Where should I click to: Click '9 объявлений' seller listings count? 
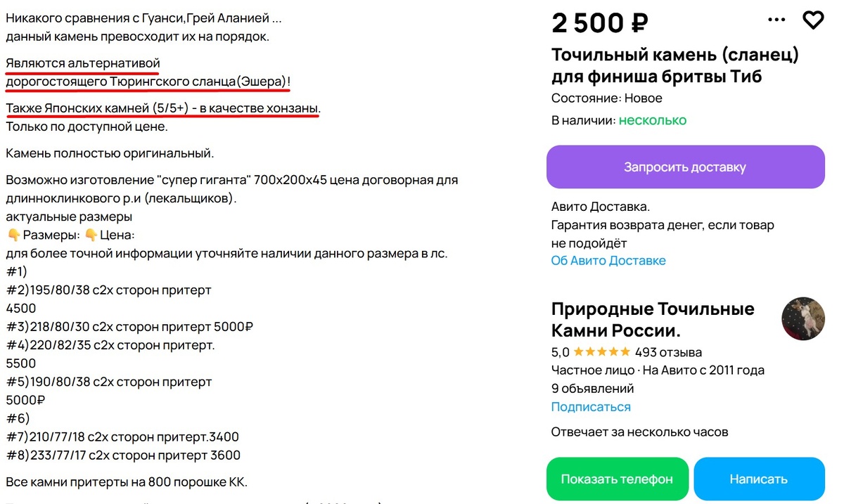click(x=593, y=387)
